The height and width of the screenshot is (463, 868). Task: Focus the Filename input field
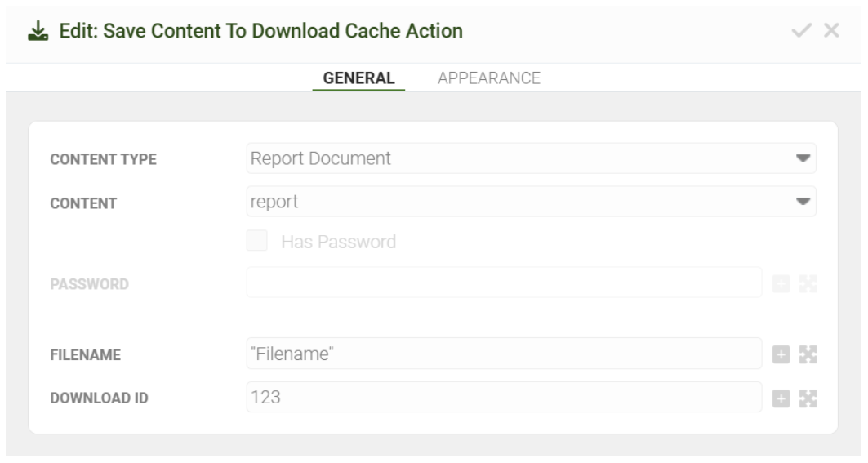[x=504, y=354]
